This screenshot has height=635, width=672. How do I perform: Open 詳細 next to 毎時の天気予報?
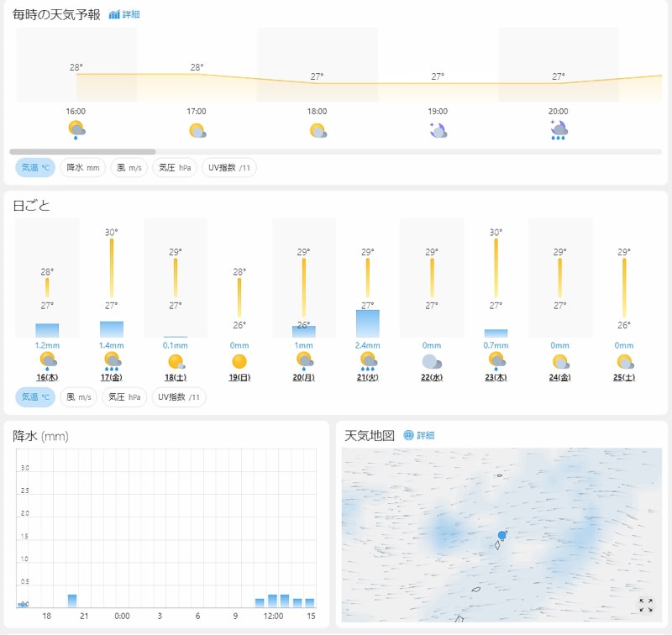coord(125,14)
